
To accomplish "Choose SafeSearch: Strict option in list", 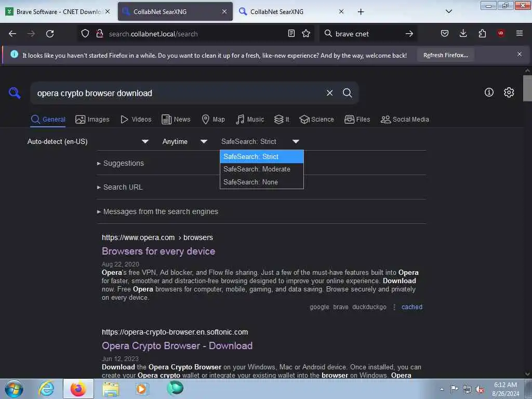I will 262,157.
